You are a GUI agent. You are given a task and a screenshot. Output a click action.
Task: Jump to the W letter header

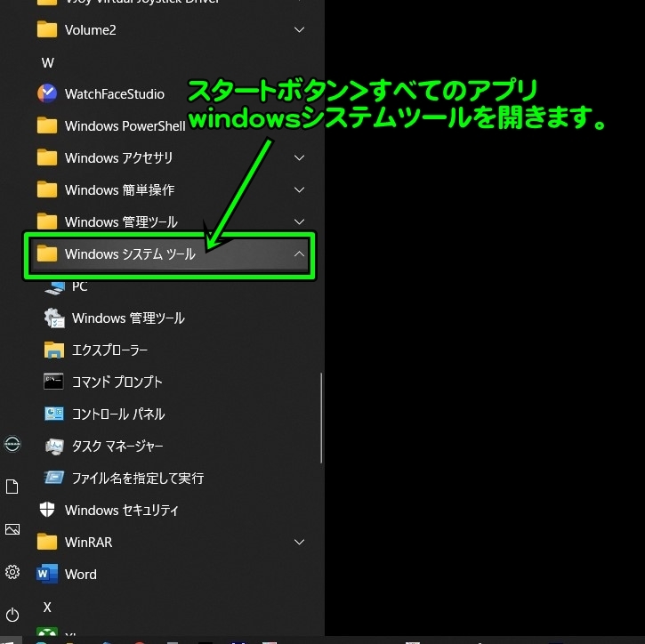48,63
